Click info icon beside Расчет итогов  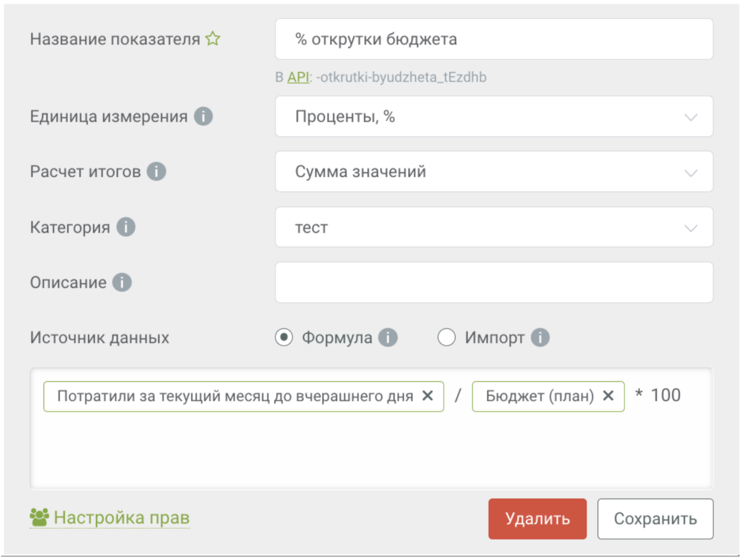click(156, 171)
